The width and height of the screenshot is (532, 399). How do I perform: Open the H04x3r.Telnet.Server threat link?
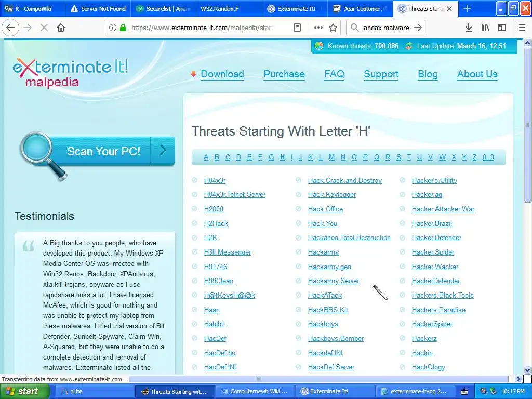pos(235,194)
